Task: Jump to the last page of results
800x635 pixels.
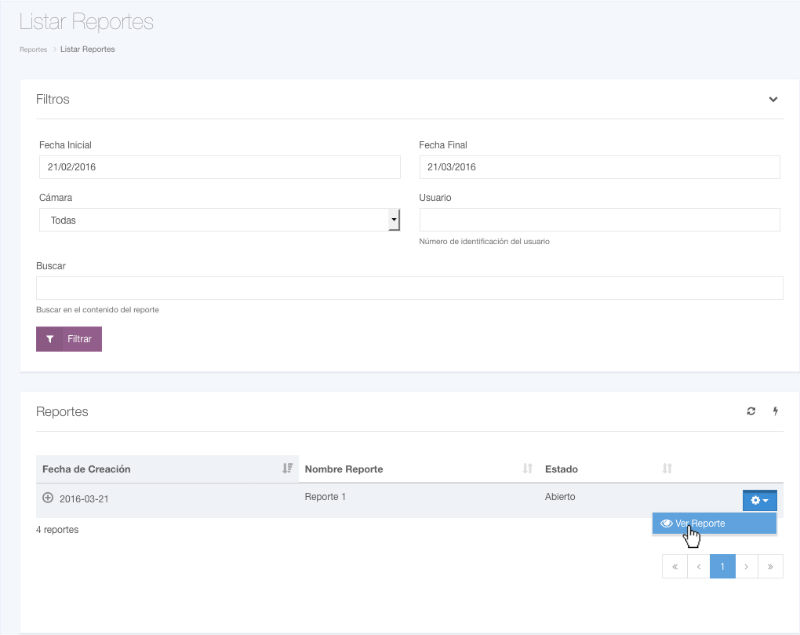Action: (x=770, y=567)
